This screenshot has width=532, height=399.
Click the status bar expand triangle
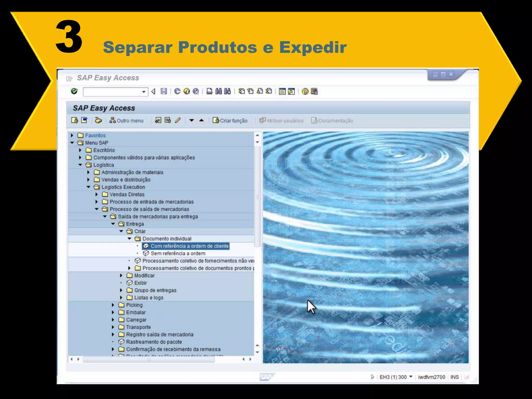tap(372, 377)
